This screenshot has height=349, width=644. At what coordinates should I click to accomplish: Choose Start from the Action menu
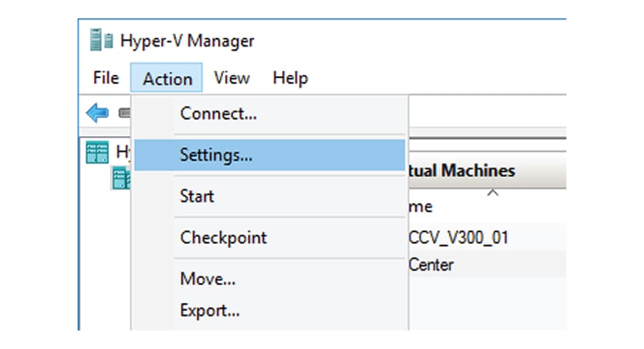click(269, 196)
